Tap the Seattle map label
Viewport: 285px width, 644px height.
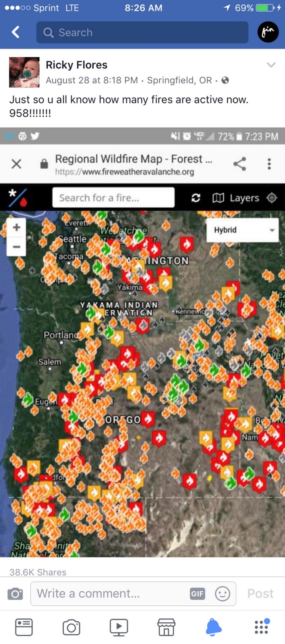pos(73,239)
